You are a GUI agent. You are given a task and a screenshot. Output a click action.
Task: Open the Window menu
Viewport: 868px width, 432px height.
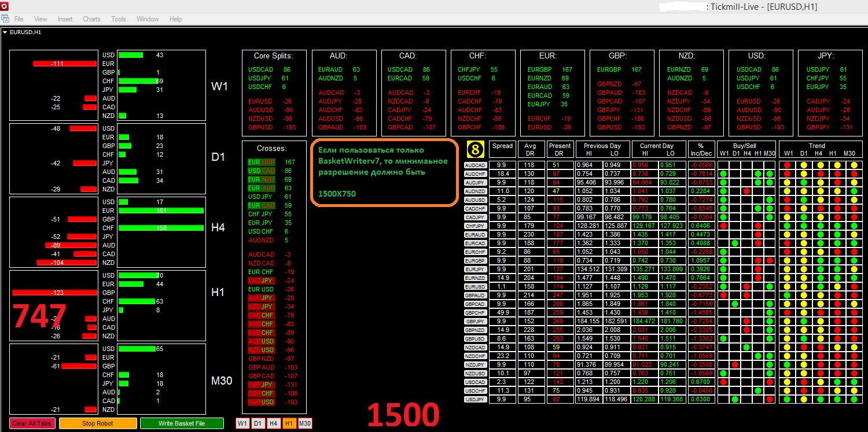148,19
